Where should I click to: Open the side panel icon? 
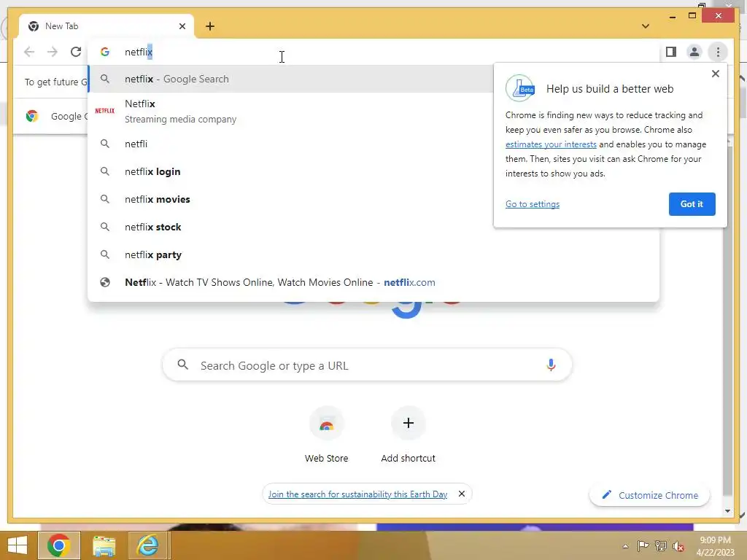pos(671,52)
